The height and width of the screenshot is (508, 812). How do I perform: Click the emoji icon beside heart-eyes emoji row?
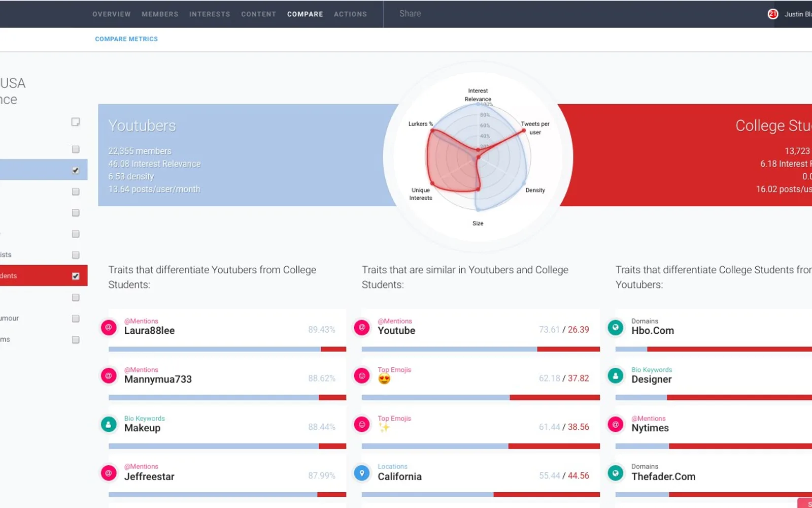pyautogui.click(x=362, y=376)
